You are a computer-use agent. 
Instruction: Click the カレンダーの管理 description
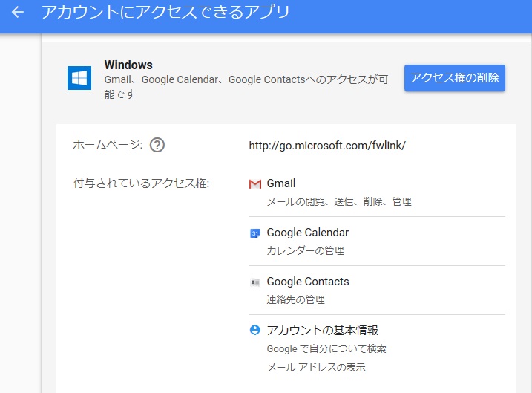pyautogui.click(x=306, y=250)
